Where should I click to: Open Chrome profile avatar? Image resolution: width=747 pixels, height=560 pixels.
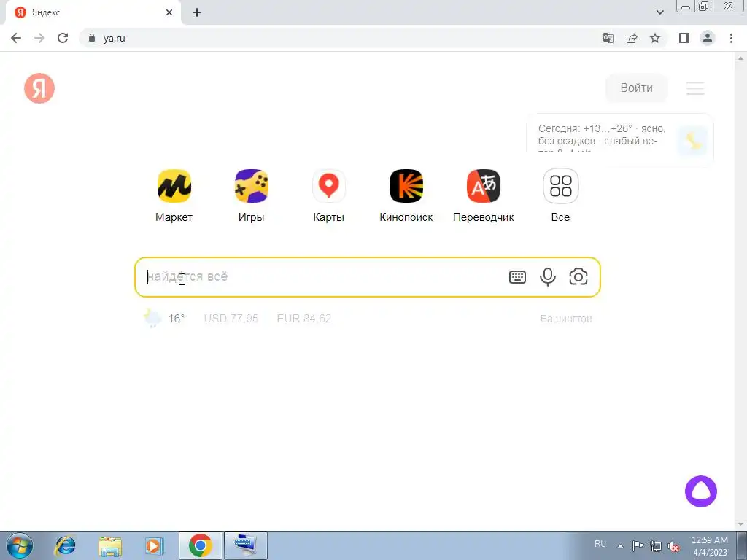tap(708, 38)
